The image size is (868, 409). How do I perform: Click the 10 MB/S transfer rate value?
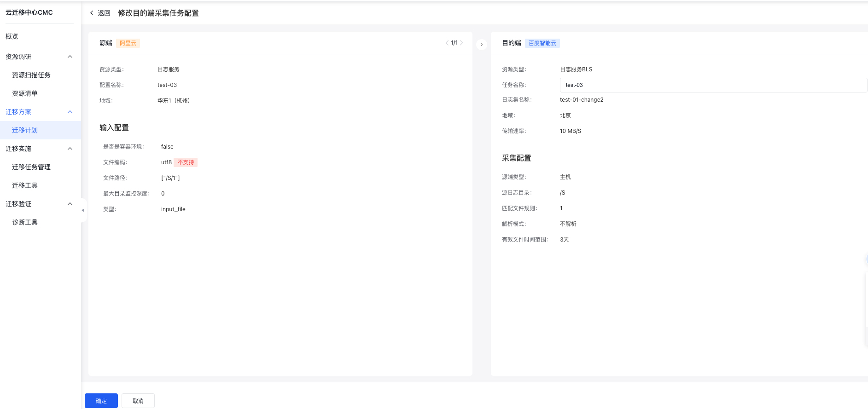(571, 131)
